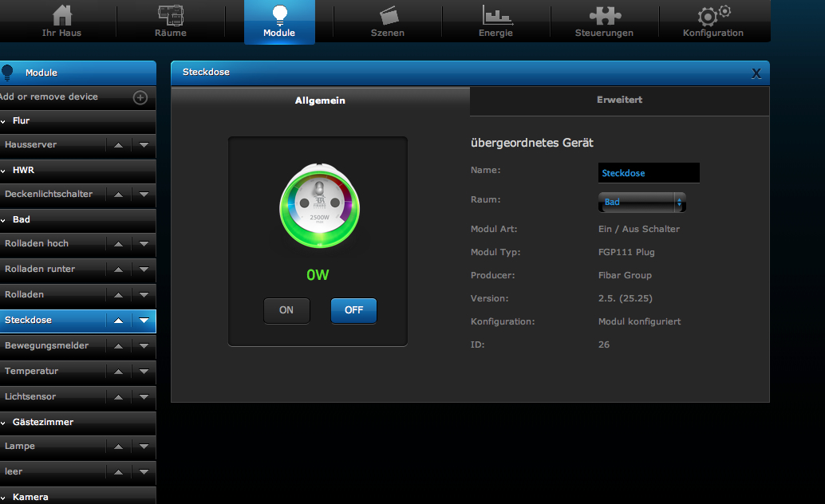Click the Module sidebar bulb icon
The height and width of the screenshot is (504, 825).
(x=7, y=73)
